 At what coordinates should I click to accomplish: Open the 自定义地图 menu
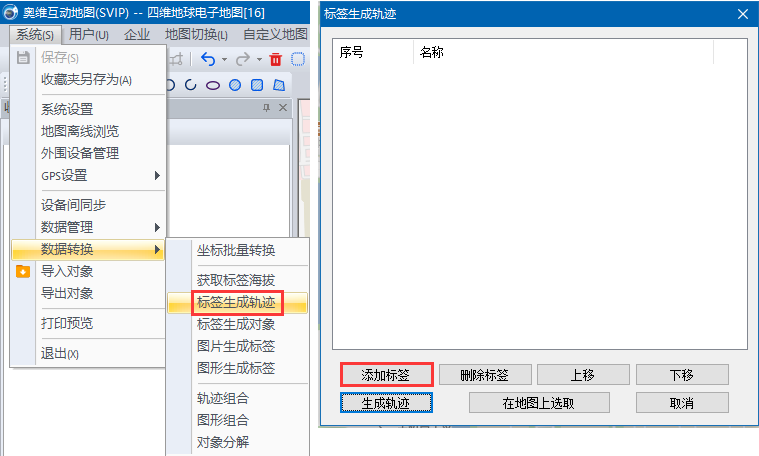275,35
